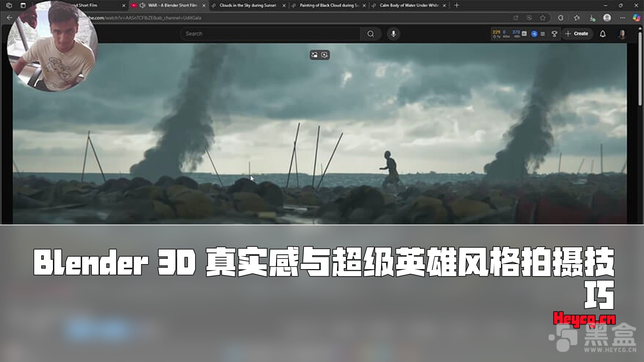The height and width of the screenshot is (362, 644).
Task: Mute the WAR tab audio icon
Action: (143, 5)
